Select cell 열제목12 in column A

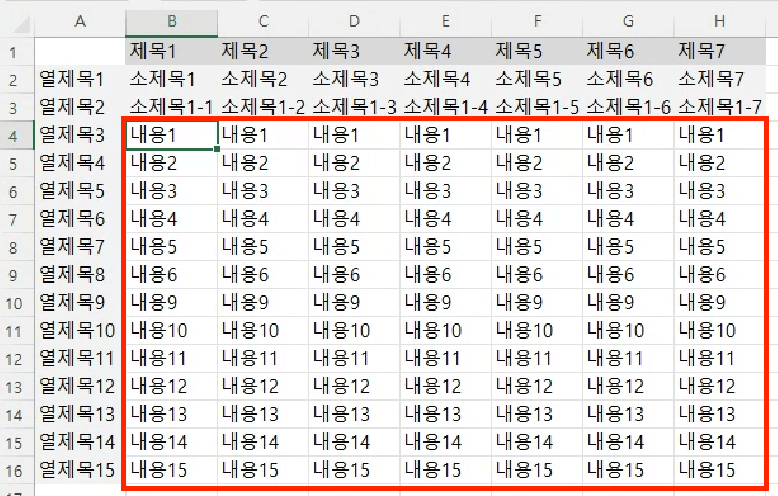80,386
